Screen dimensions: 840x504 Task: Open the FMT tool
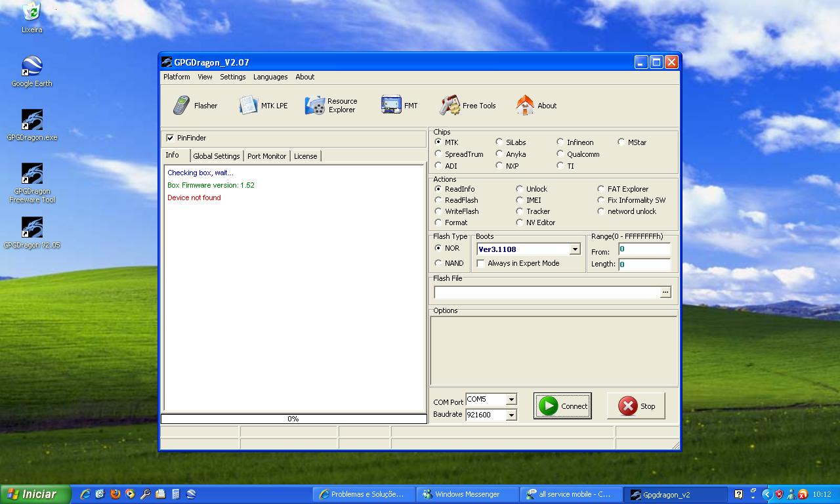400,105
